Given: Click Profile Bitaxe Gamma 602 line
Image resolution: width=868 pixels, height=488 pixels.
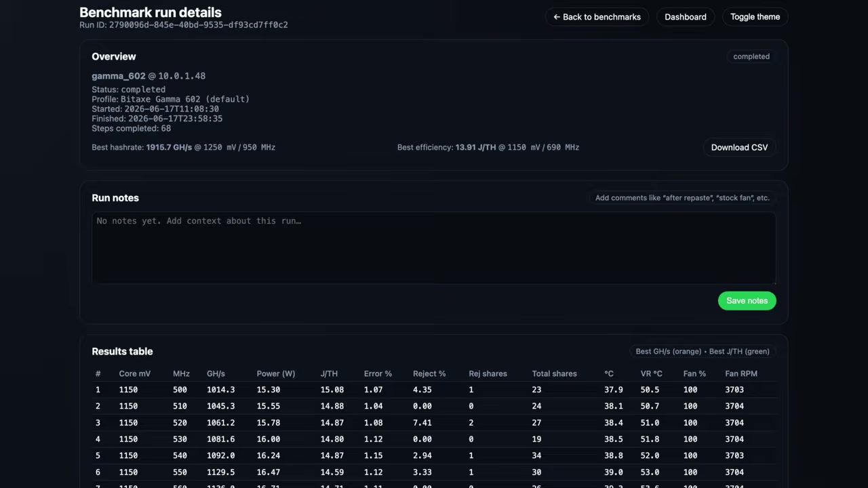Looking at the screenshot, I should pos(171,99).
